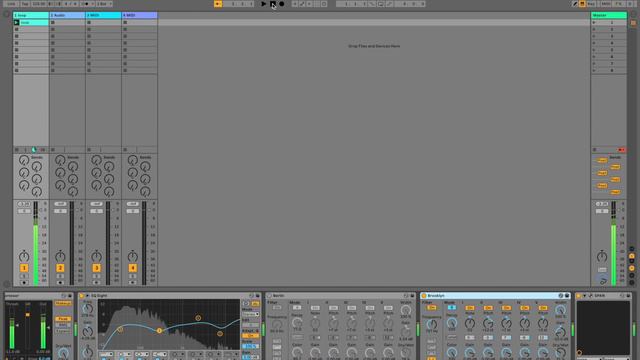Select filter point 3 in EQ Eight display
Screen dimensions: 640x360
198,318
